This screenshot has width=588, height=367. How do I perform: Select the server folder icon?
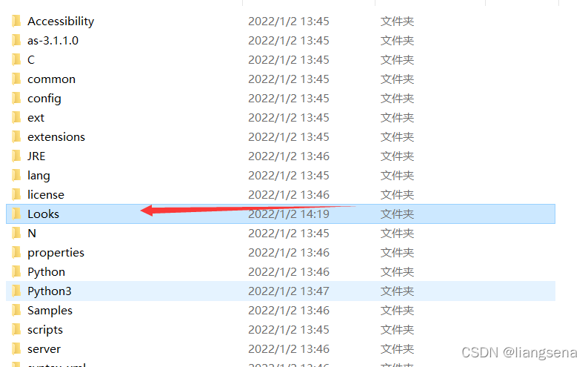(x=16, y=349)
